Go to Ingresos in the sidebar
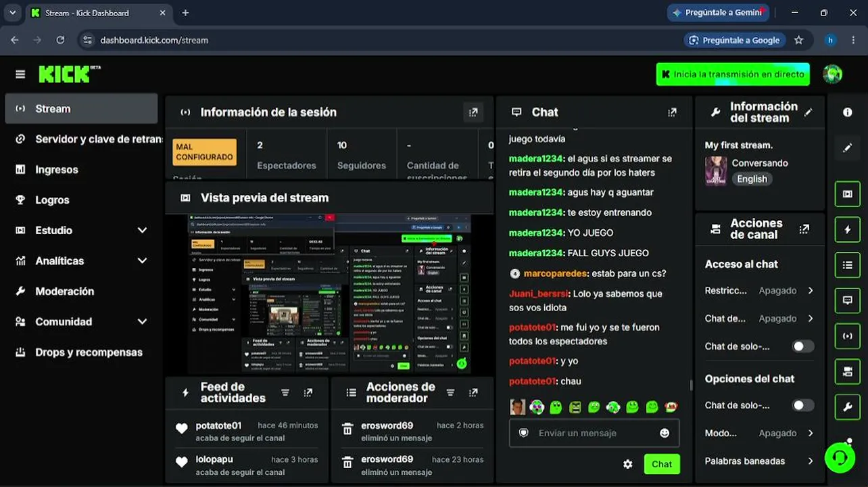This screenshot has height=487, width=868. 81,170
